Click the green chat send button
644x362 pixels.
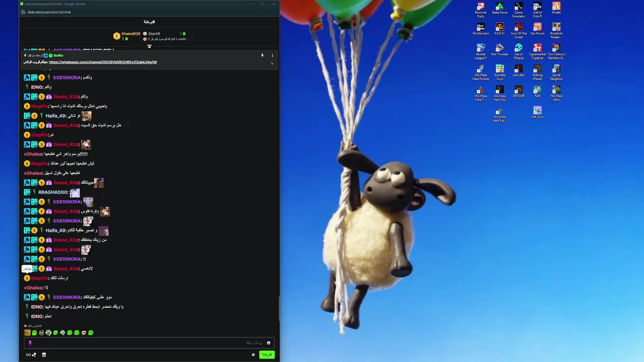click(267, 354)
